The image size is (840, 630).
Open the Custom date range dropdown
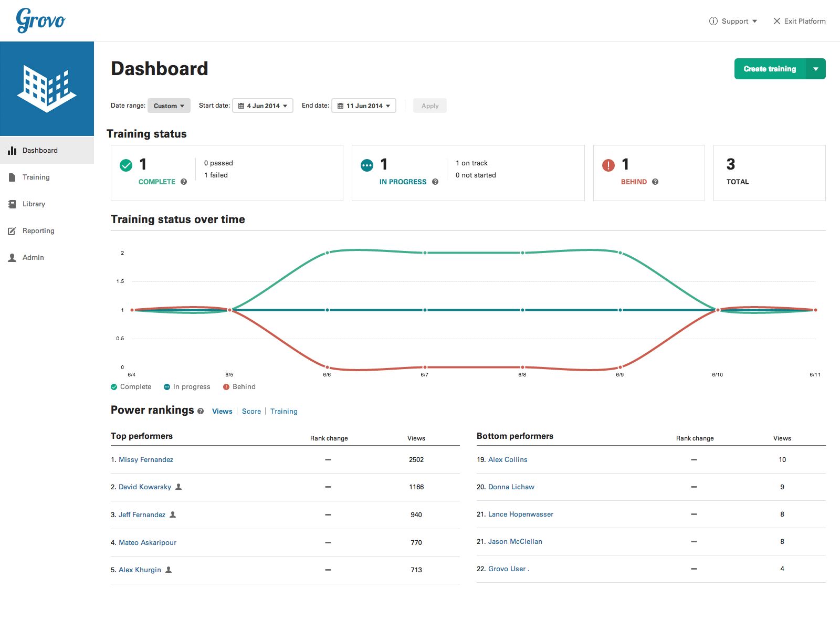pyautogui.click(x=169, y=106)
